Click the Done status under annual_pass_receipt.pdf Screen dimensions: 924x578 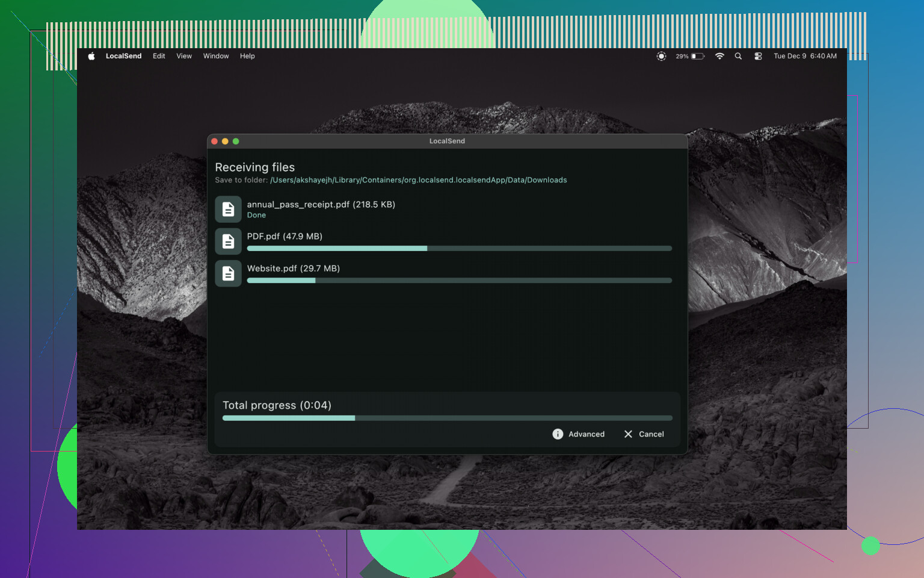(256, 215)
